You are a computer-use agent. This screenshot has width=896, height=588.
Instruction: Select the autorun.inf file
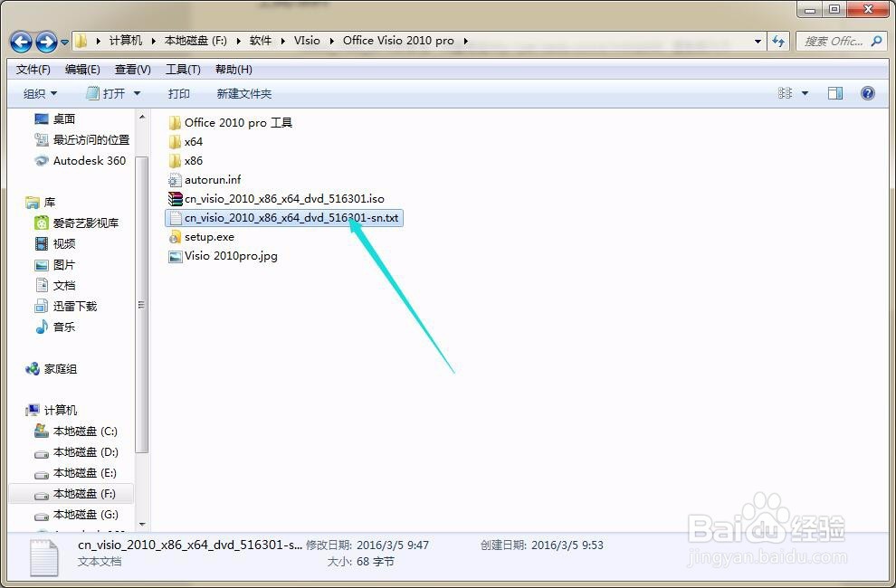coord(205,180)
